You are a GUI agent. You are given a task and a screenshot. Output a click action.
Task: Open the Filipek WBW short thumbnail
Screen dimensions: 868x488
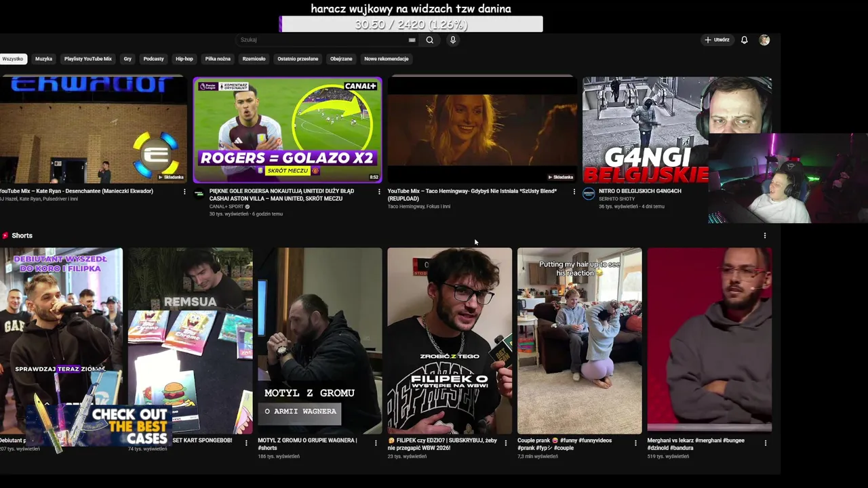click(450, 341)
